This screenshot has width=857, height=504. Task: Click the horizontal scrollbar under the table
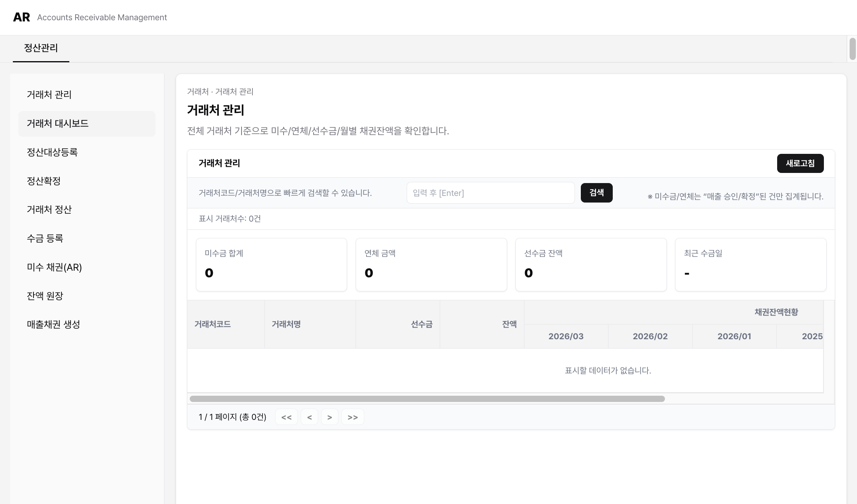pos(427,398)
